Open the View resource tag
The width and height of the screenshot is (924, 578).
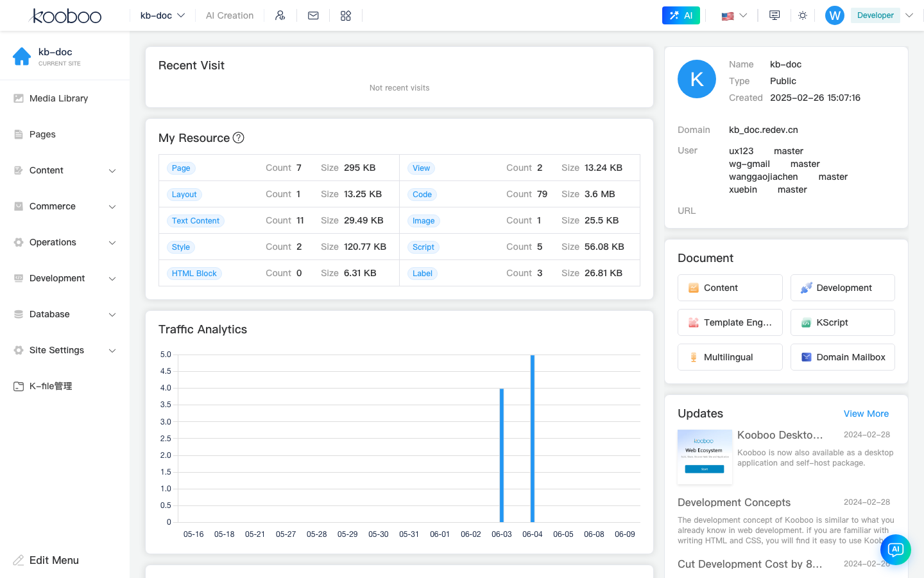click(x=422, y=168)
